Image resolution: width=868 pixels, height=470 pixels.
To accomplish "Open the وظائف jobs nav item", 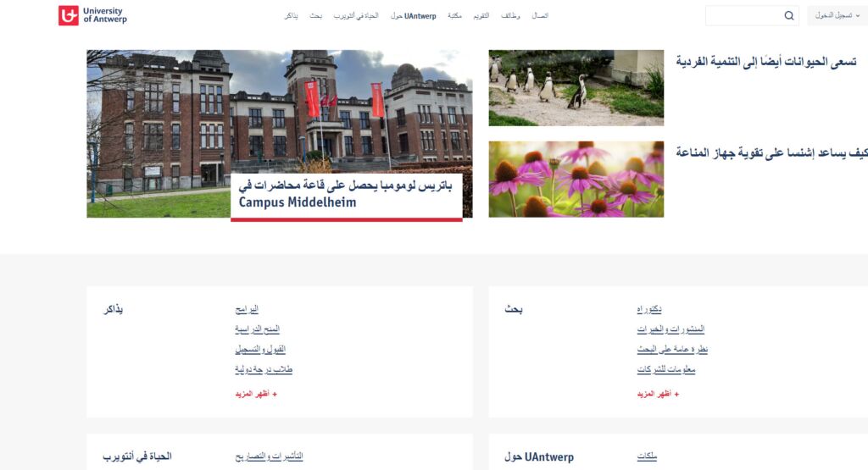I will point(510,16).
